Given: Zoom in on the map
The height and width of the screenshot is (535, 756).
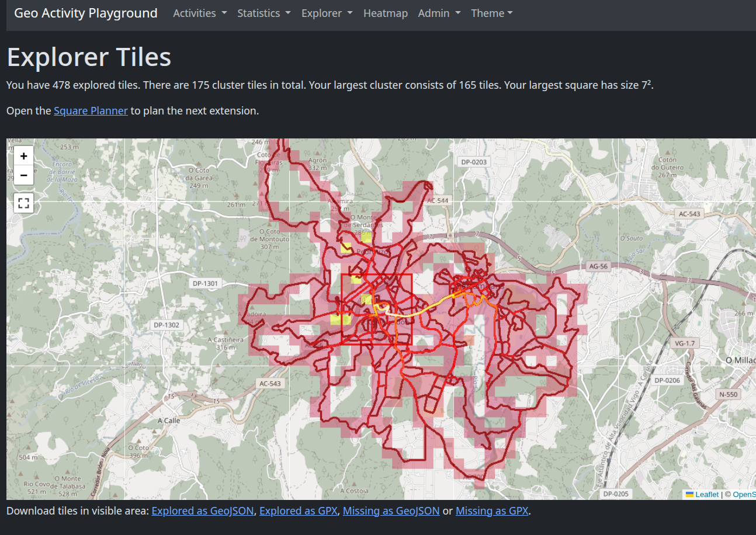Looking at the screenshot, I should point(23,156).
